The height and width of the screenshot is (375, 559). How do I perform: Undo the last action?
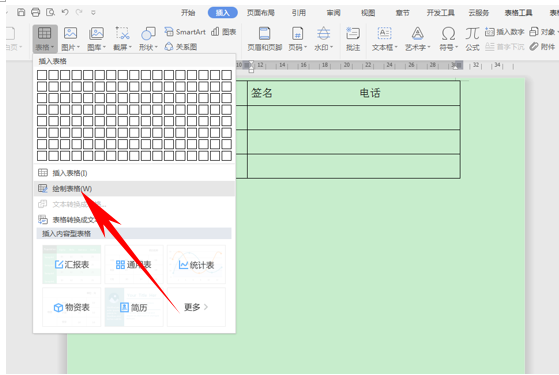[65, 12]
